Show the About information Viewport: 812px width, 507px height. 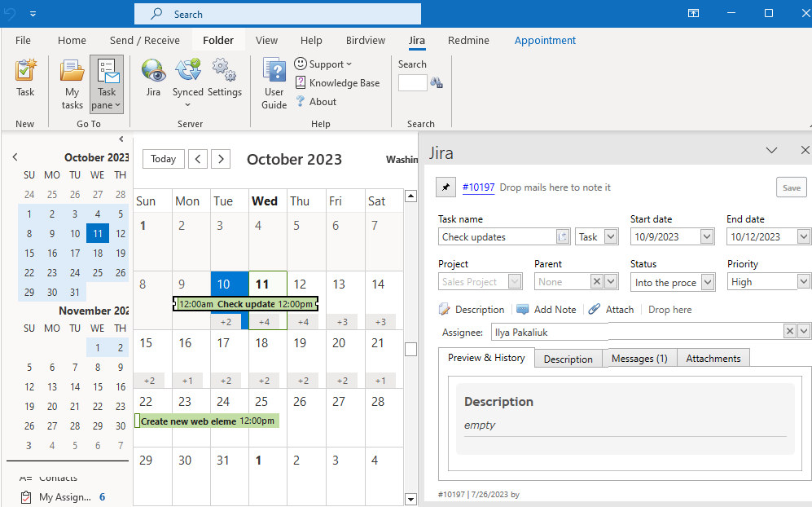tap(316, 102)
